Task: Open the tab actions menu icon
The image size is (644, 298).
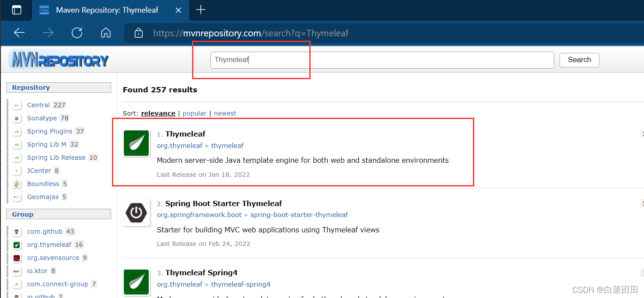Action: pyautogui.click(x=17, y=10)
